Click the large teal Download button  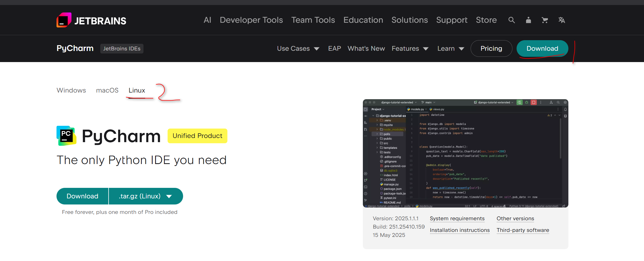[x=82, y=196]
